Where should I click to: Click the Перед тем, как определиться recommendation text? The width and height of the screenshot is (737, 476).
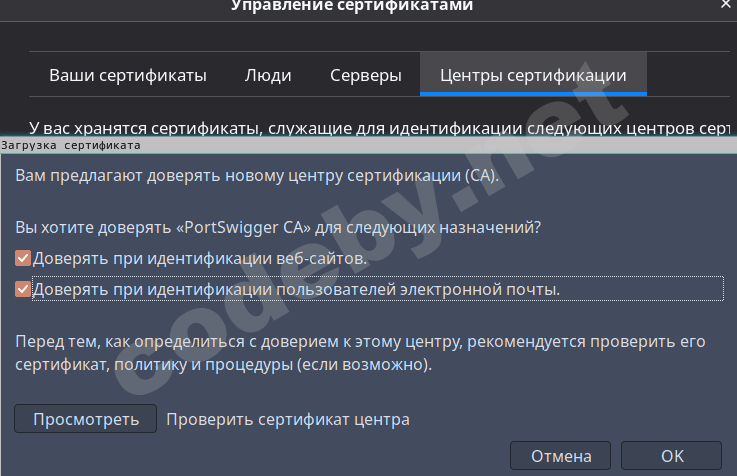click(360, 353)
